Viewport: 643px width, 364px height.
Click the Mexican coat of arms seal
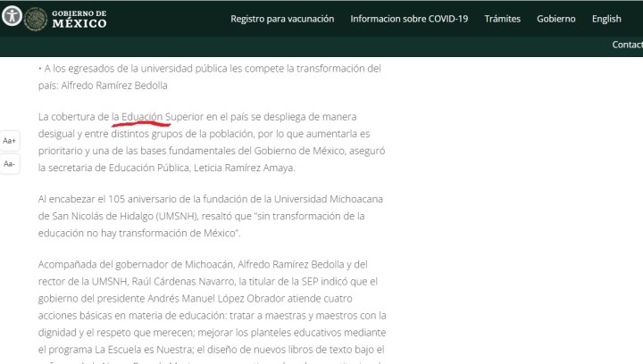coord(37,18)
